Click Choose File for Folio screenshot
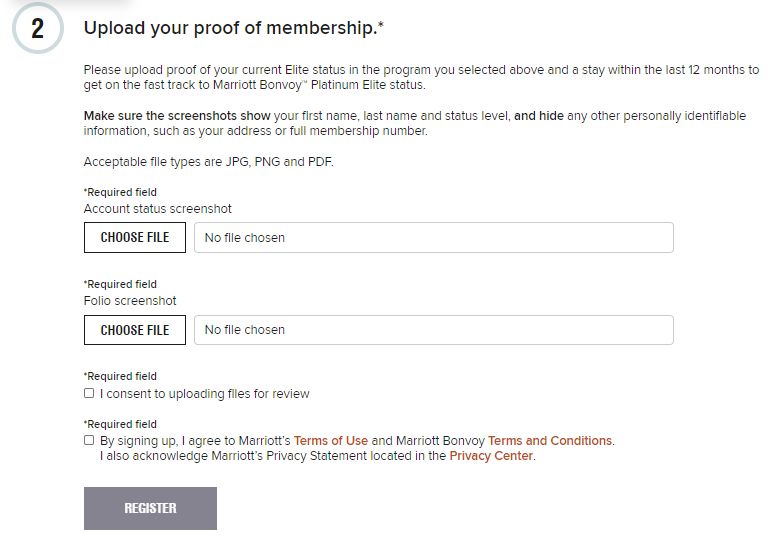 point(135,330)
